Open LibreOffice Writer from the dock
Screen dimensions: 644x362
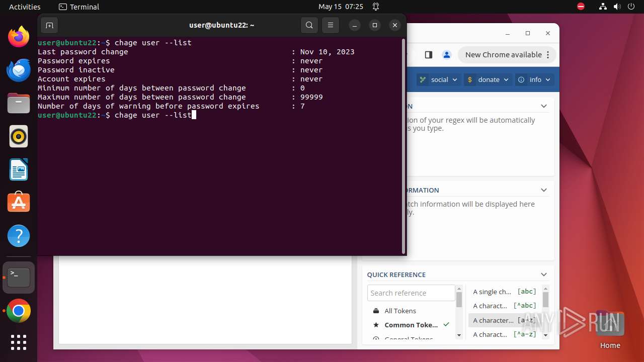pyautogui.click(x=19, y=169)
